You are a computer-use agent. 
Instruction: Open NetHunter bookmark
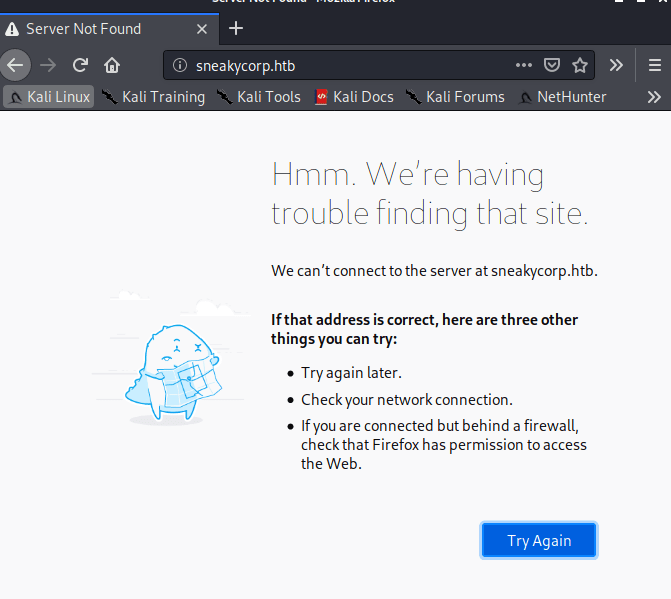[x=562, y=97]
